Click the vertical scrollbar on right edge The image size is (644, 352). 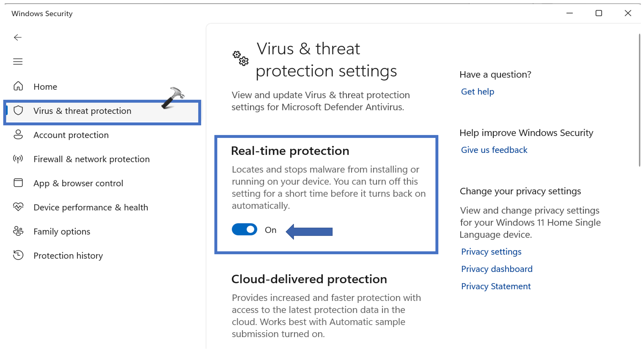pyautogui.click(x=639, y=100)
